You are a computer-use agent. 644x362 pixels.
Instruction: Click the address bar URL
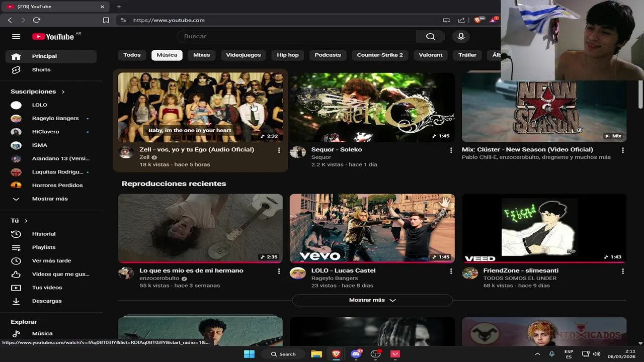(169, 20)
